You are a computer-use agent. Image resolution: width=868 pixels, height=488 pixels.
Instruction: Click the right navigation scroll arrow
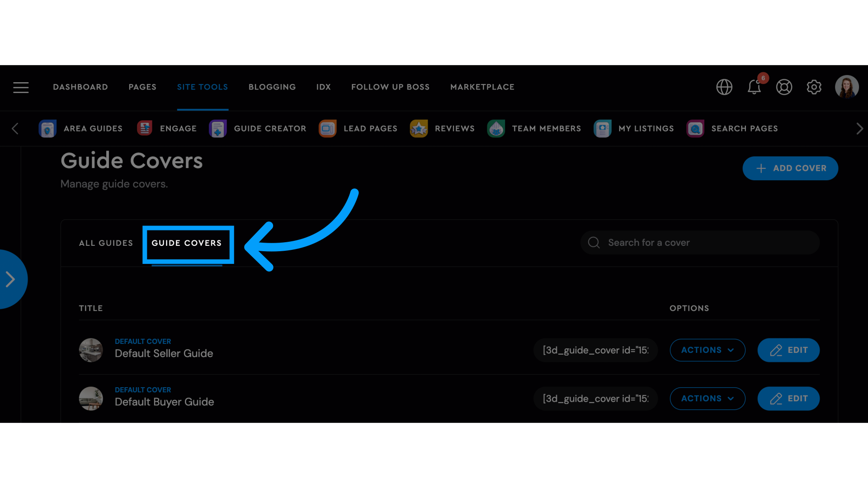point(860,128)
